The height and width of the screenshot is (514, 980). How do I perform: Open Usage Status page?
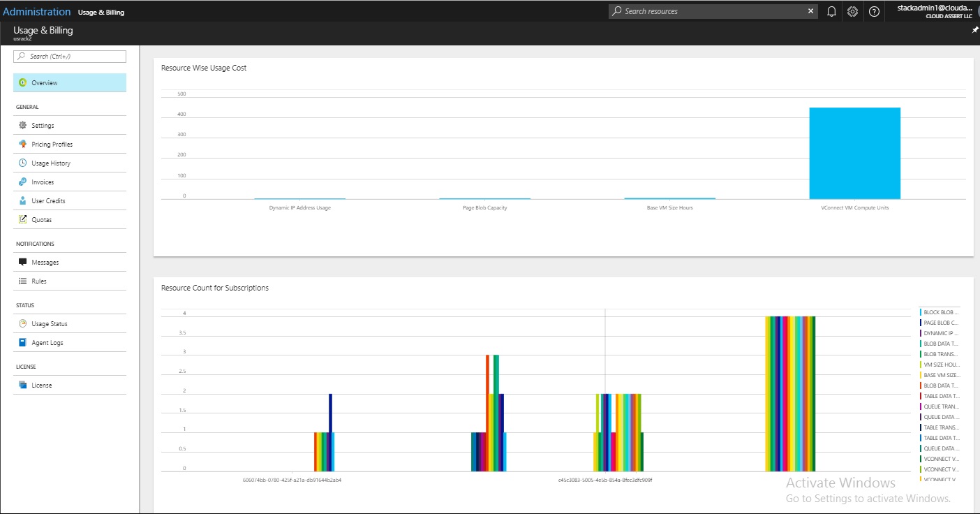coord(50,324)
